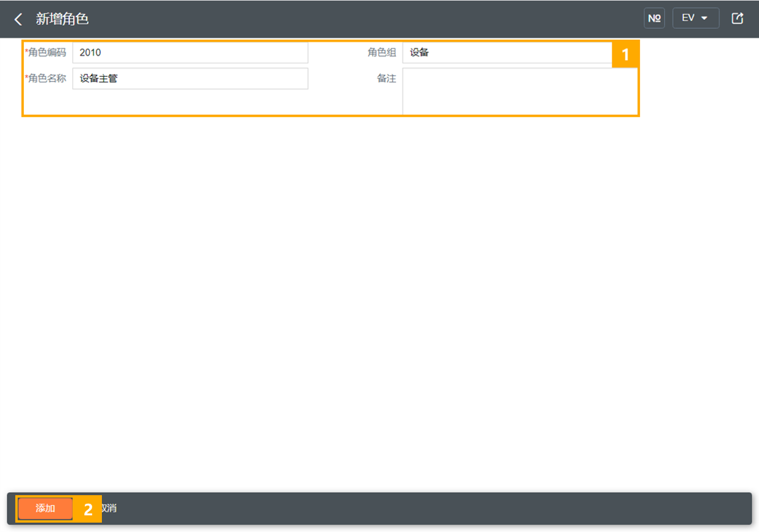Click the orange 添加 button
Viewport: 759px width, 532px height.
pos(45,509)
